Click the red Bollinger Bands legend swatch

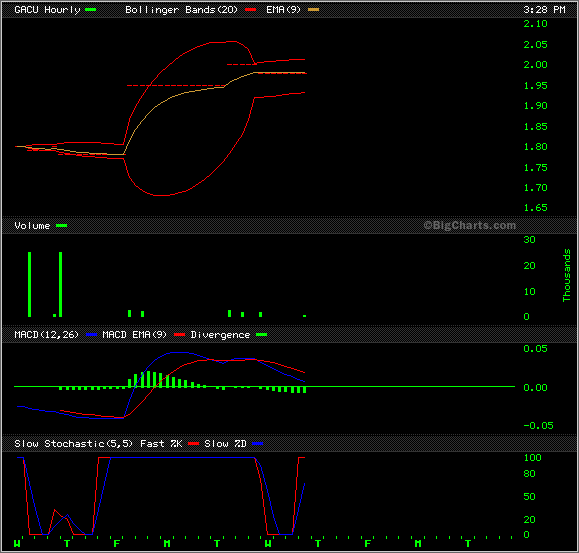click(x=250, y=10)
